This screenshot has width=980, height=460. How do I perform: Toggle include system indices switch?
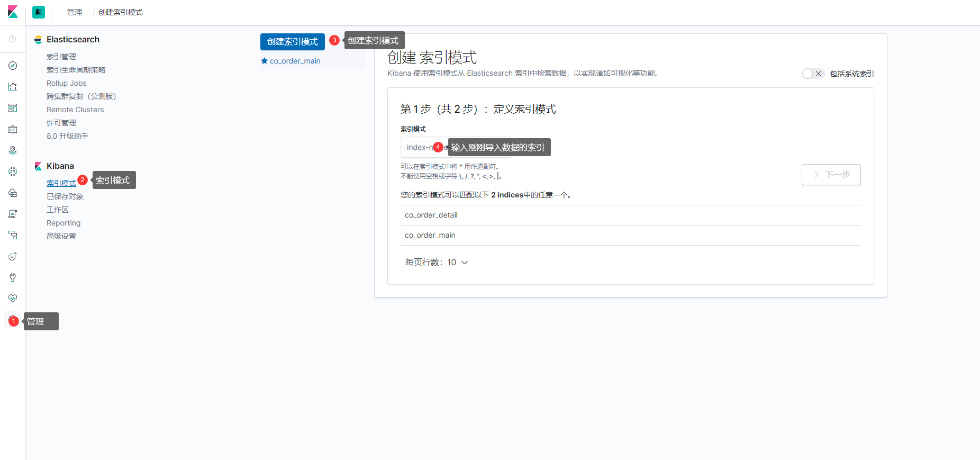tap(813, 74)
